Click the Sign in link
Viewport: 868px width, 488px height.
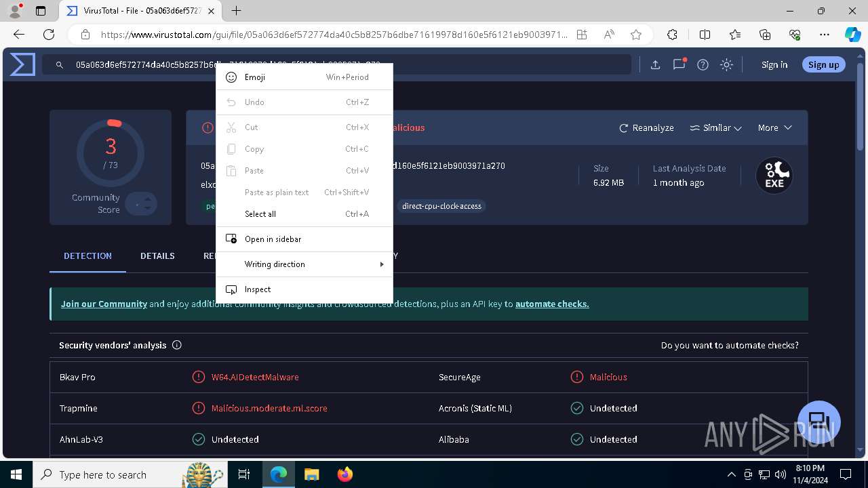click(x=774, y=65)
